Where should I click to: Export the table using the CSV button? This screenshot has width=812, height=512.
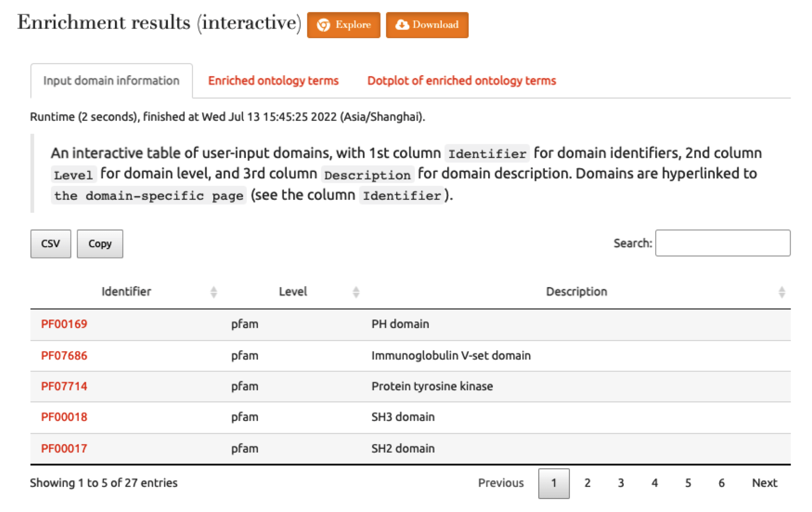pos(51,243)
